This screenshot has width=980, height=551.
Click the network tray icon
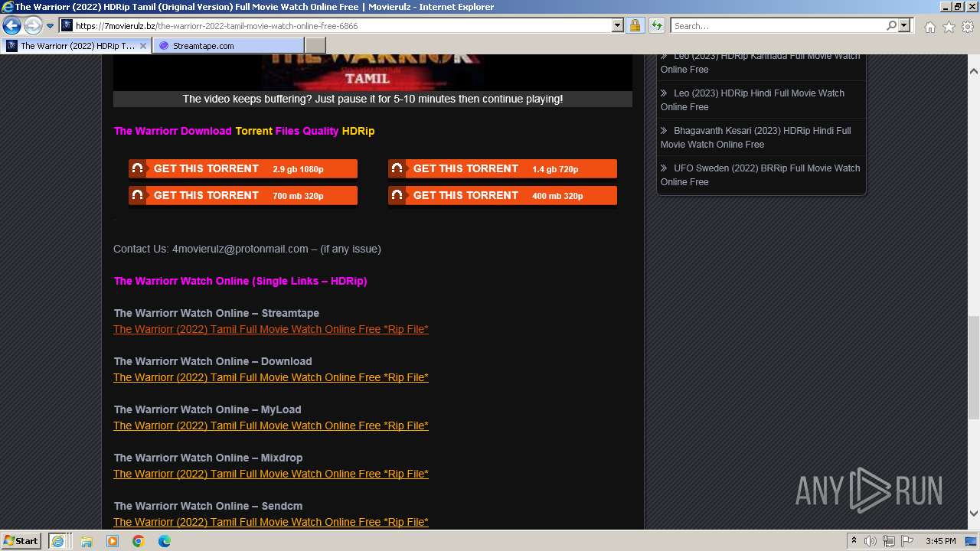click(889, 541)
